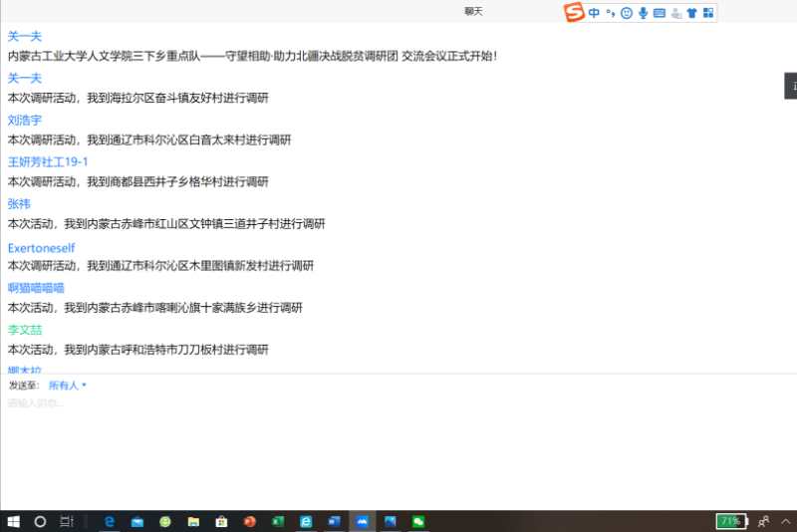Open the Sogou skin shop (shirt icon)
797x532 pixels.
[x=691, y=13]
